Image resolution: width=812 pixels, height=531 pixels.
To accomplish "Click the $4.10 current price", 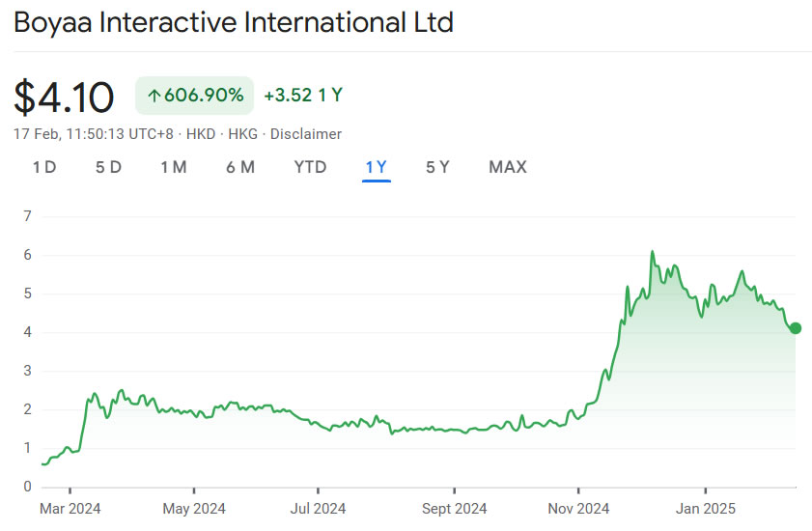I will click(64, 97).
